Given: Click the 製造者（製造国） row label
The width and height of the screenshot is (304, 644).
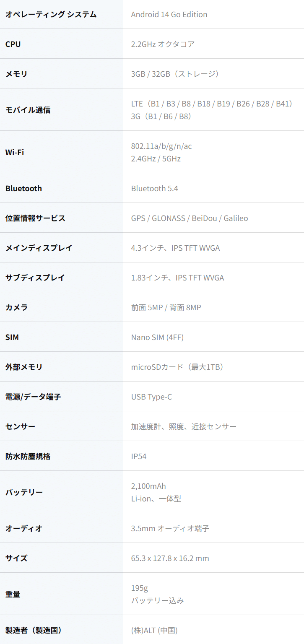Looking at the screenshot, I should [x=34, y=630].
